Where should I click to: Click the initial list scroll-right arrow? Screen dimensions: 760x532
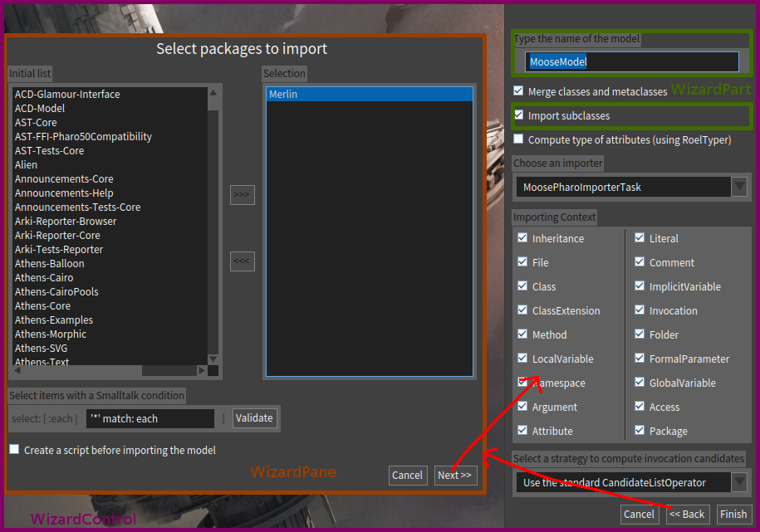pyautogui.click(x=202, y=371)
